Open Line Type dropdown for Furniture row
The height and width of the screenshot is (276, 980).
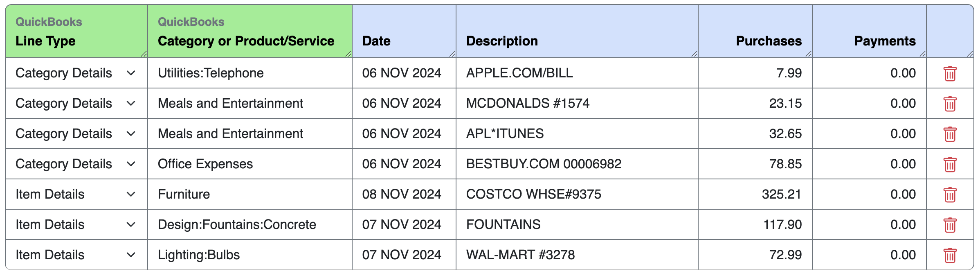pyautogui.click(x=76, y=194)
